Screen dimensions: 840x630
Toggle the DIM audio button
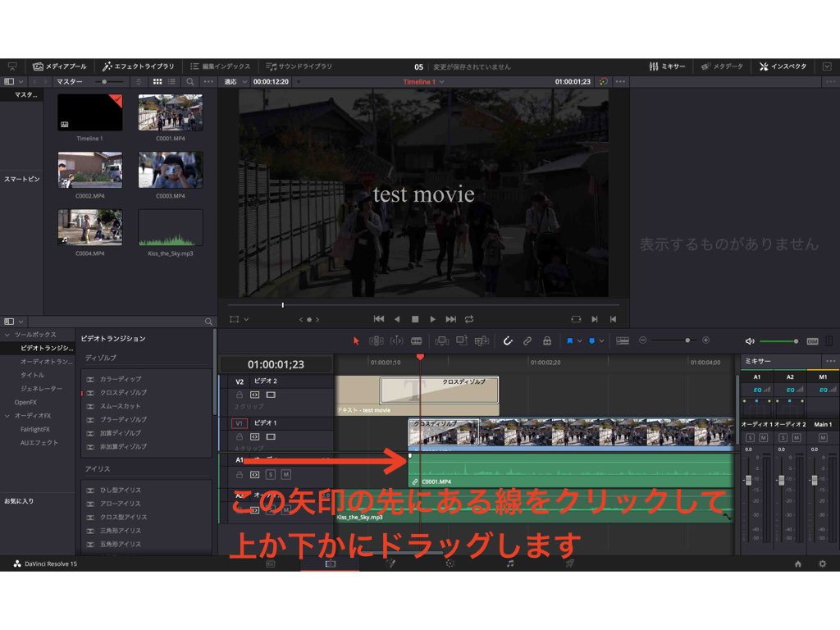coord(813,341)
